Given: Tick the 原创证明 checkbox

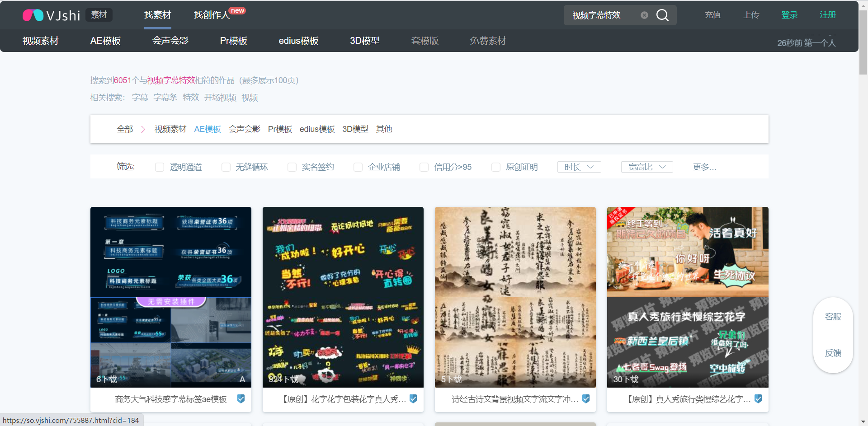Looking at the screenshot, I should (496, 167).
